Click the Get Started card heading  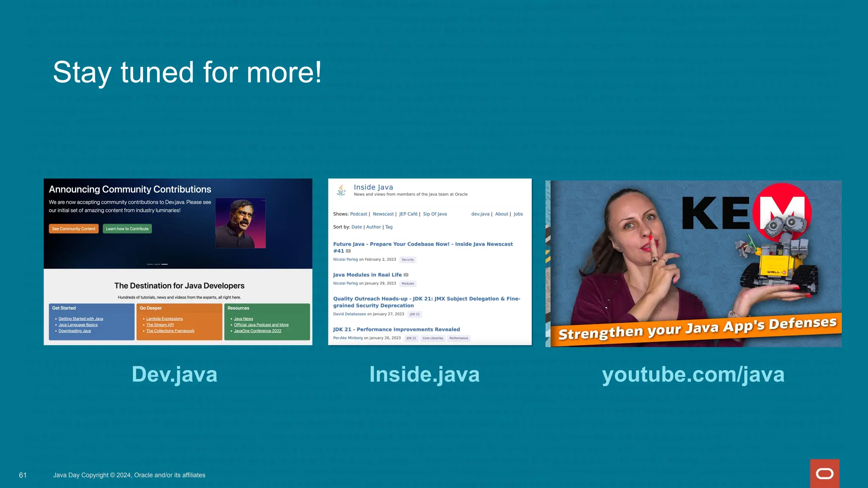pyautogui.click(x=64, y=308)
